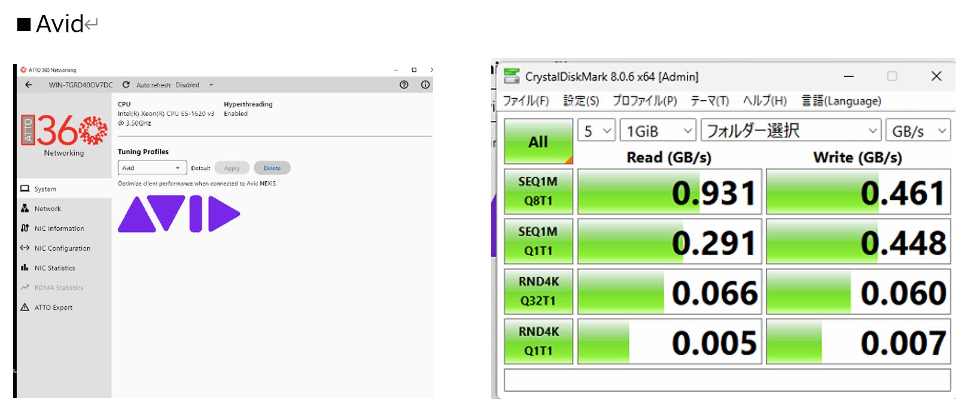Click the Network icon in the sidebar
The image size is (980, 408).
[x=25, y=208]
